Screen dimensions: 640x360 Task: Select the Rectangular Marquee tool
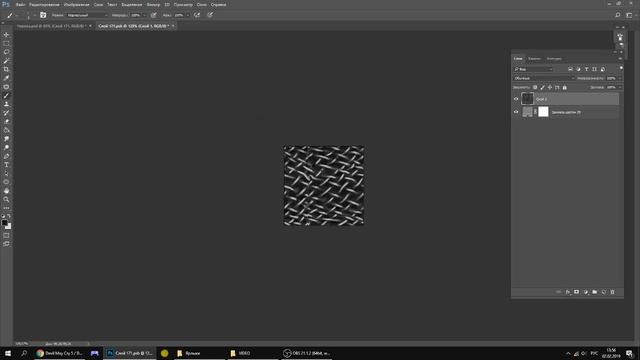[6, 43]
